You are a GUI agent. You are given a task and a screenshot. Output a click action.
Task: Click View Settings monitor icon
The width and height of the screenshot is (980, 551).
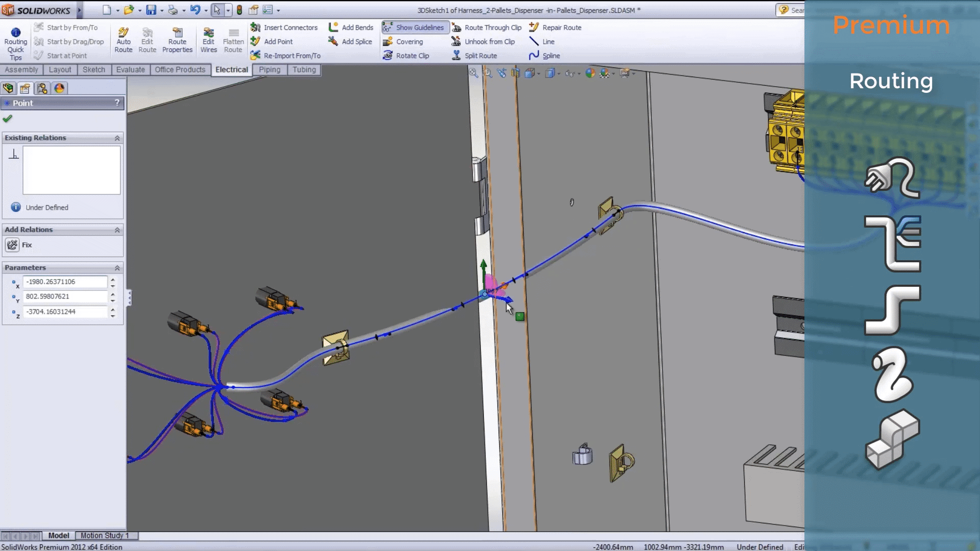[626, 73]
